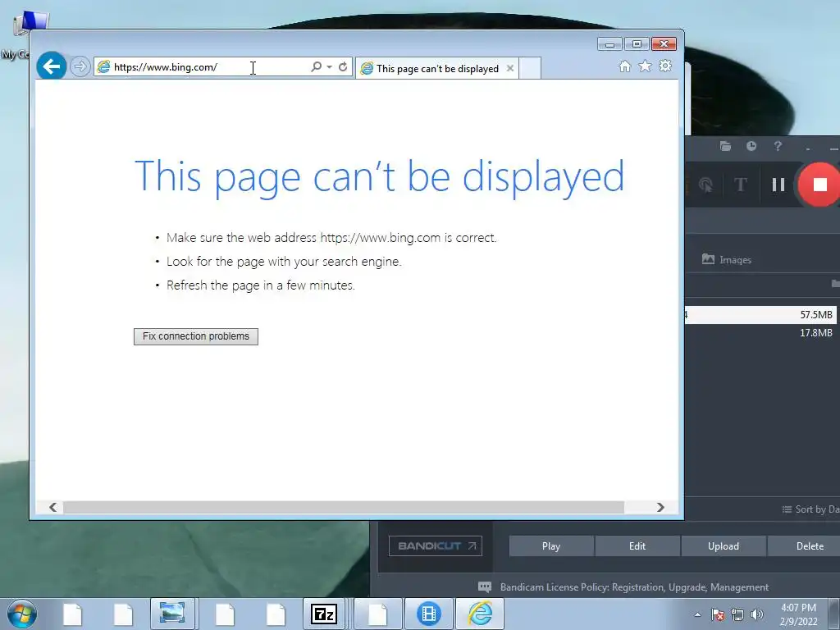Click the left arrow of horizontal scrollbar
The height and width of the screenshot is (630, 840).
[52, 507]
